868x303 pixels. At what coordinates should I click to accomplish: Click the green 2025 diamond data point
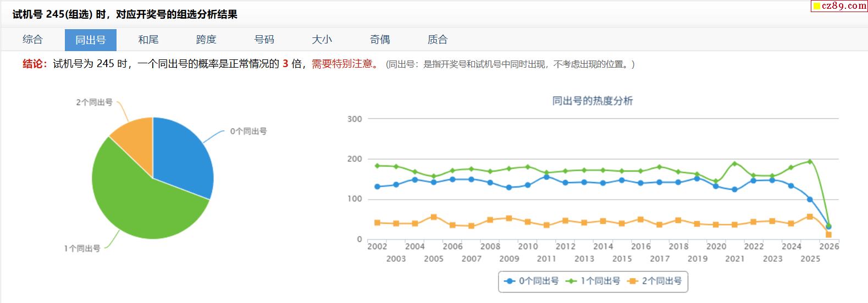pyautogui.click(x=810, y=162)
